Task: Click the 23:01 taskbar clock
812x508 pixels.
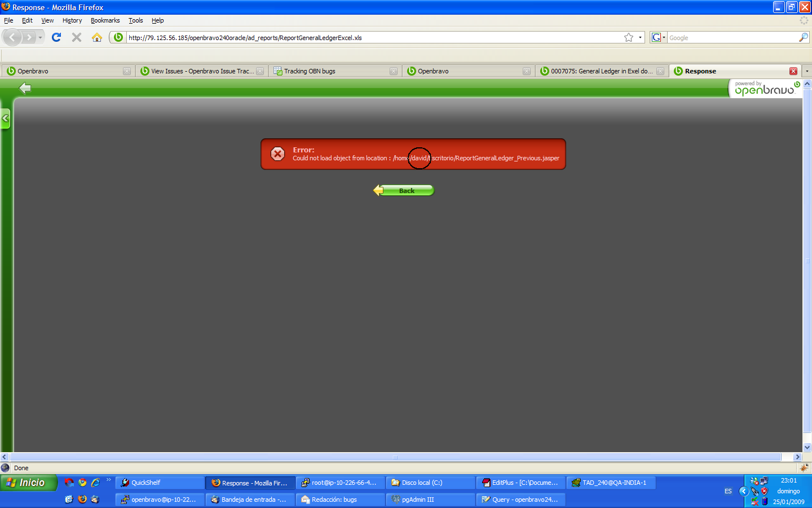Action: tap(789, 481)
